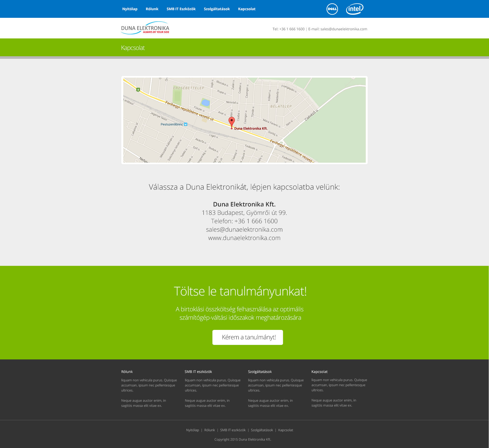Click the Dell logo icon
Image resolution: width=489 pixels, height=448 pixels.
(332, 9)
